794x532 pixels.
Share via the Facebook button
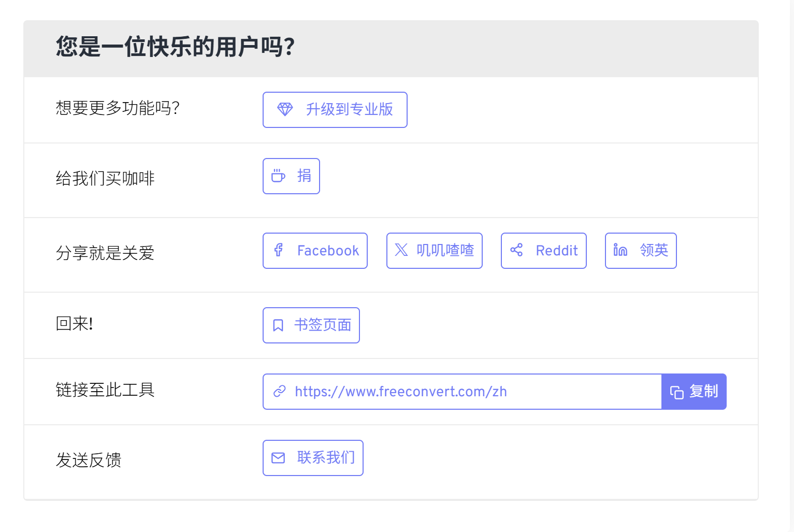point(315,251)
